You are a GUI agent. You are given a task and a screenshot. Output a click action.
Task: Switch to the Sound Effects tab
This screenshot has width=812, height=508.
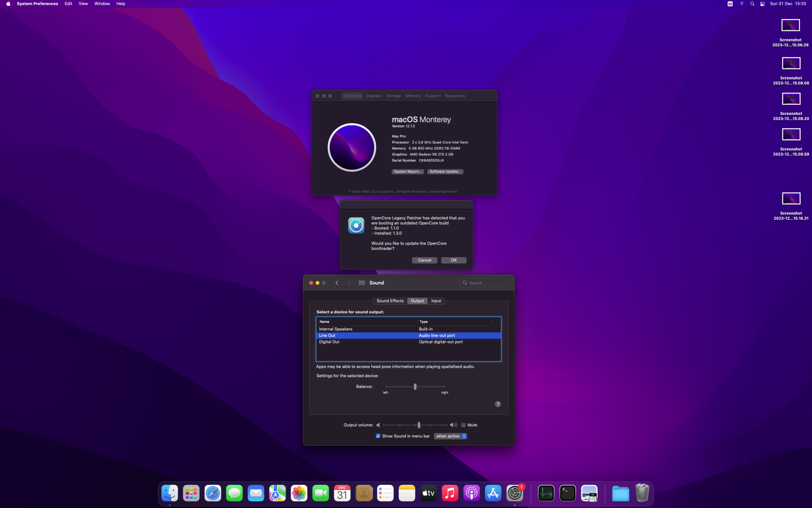390,301
